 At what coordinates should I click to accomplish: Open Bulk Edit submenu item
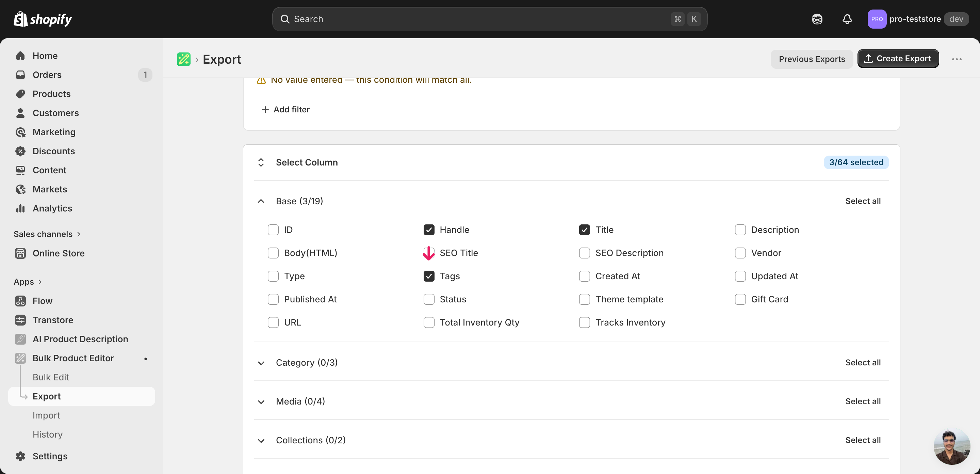(51, 377)
